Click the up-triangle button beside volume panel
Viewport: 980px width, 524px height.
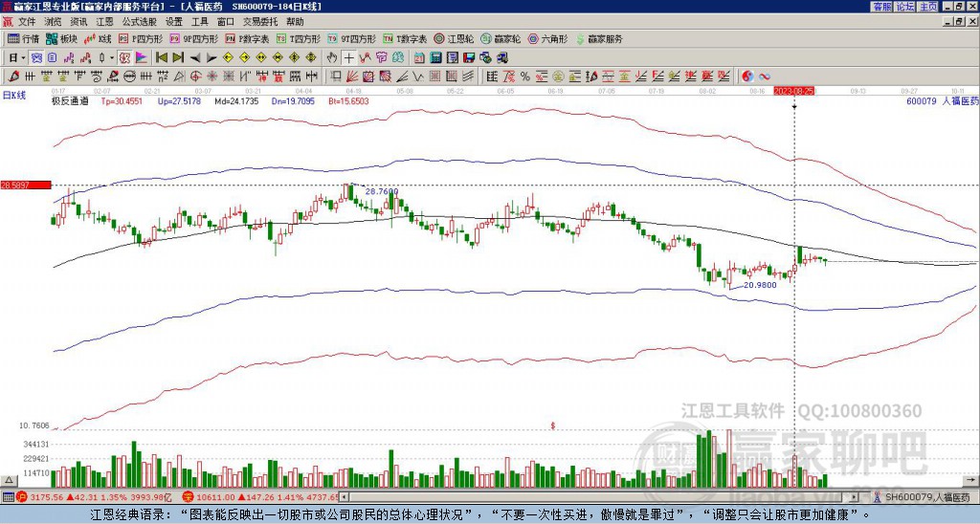click(x=8, y=480)
